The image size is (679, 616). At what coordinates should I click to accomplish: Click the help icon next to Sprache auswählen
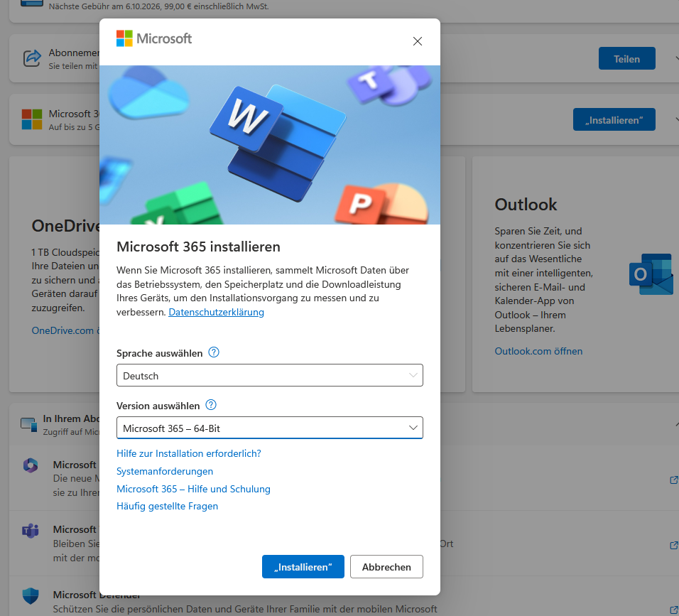(214, 352)
